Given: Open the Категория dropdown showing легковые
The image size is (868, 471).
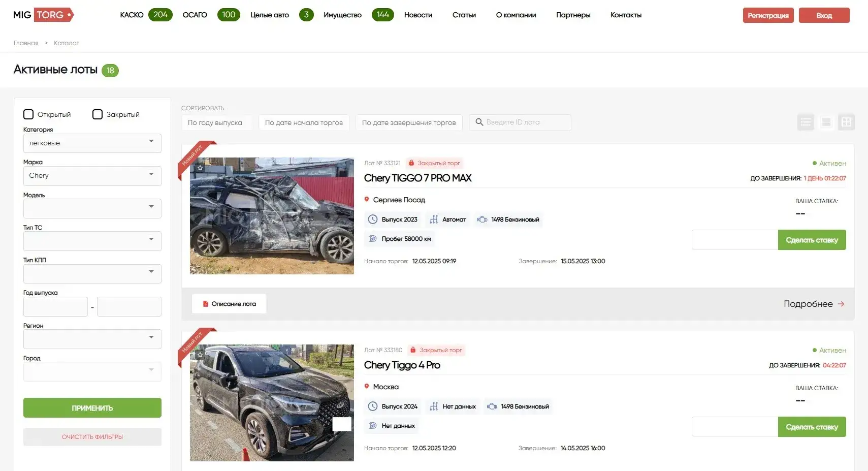Looking at the screenshot, I should point(92,143).
